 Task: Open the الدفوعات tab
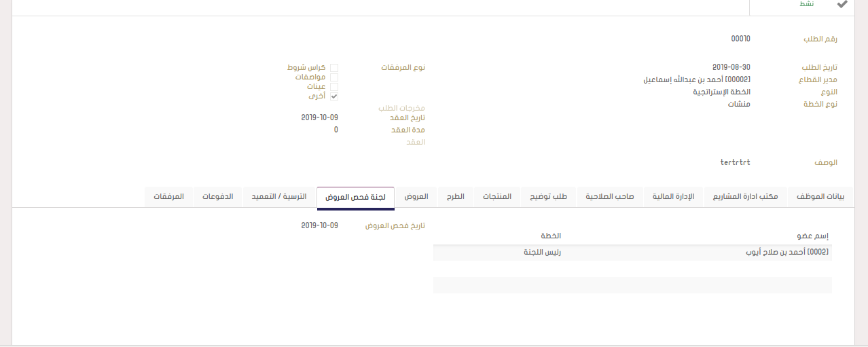tap(218, 197)
